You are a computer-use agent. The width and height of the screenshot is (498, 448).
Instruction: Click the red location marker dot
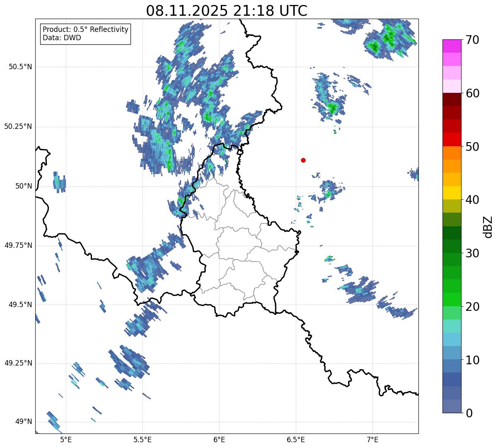tap(303, 160)
